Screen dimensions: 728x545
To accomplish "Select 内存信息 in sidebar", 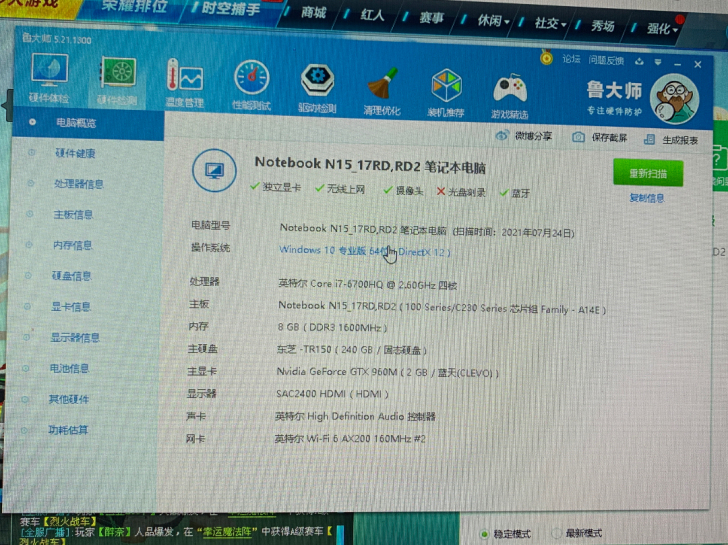I will click(x=72, y=245).
